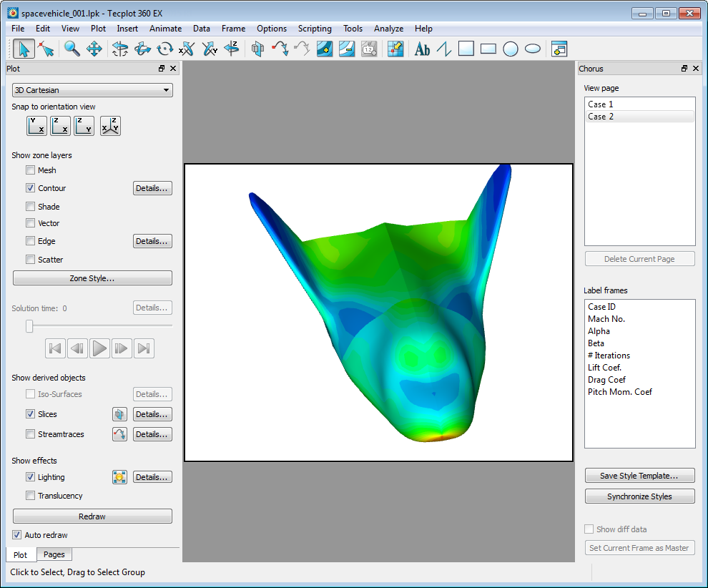Image resolution: width=708 pixels, height=588 pixels.
Task: Enable the Streamtraces checkbox
Action: click(30, 434)
